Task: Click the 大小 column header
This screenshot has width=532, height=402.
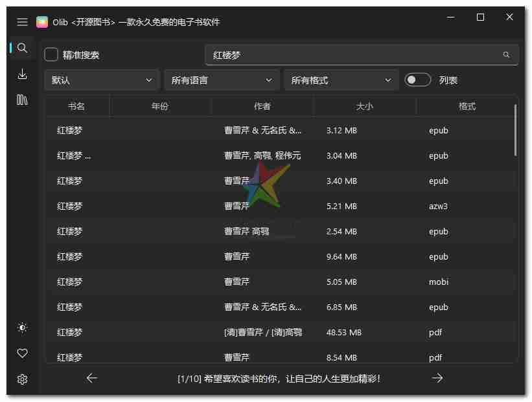Action: (x=365, y=106)
